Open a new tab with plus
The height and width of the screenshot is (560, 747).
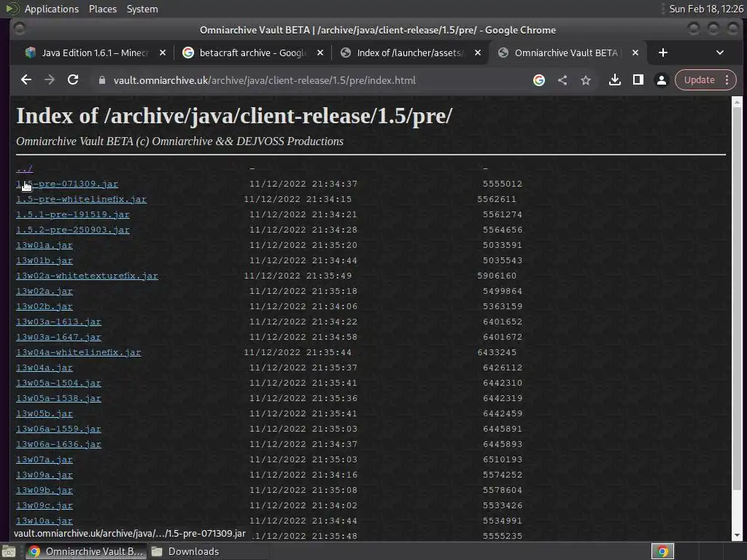(x=662, y=52)
